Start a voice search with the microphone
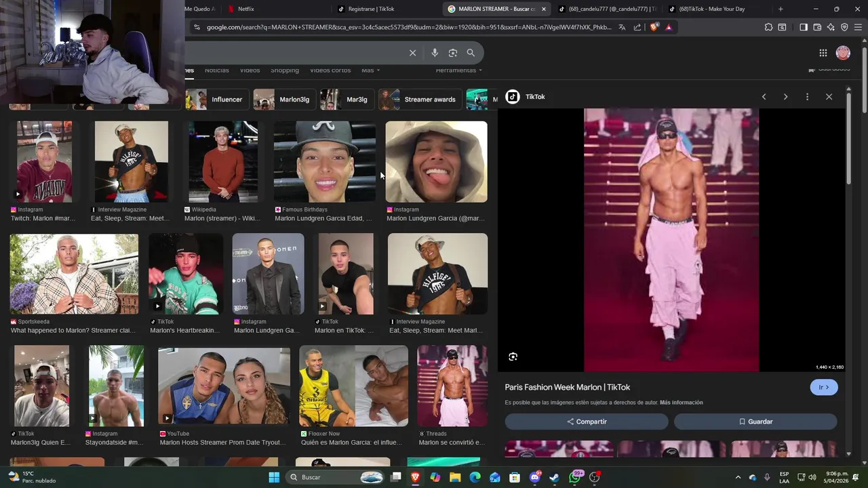The image size is (868, 488). [x=435, y=53]
